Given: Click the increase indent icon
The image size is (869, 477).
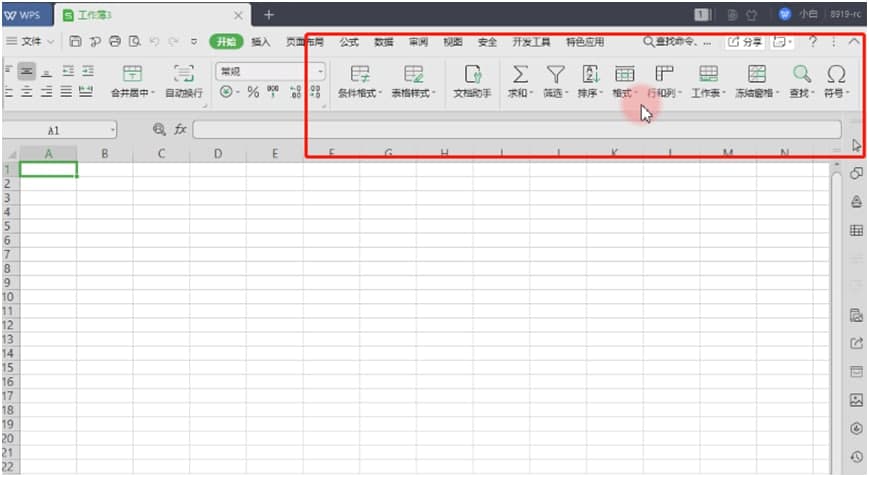Looking at the screenshot, I should click(88, 71).
